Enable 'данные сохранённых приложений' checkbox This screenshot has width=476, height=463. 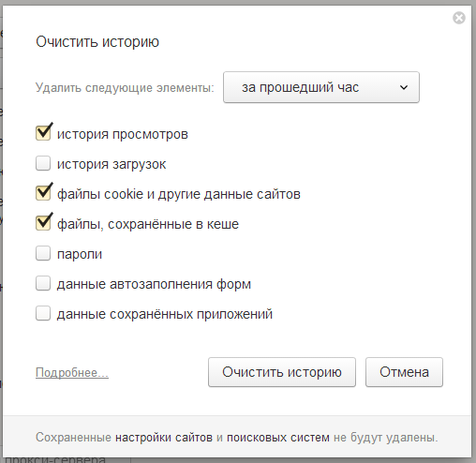[43, 313]
